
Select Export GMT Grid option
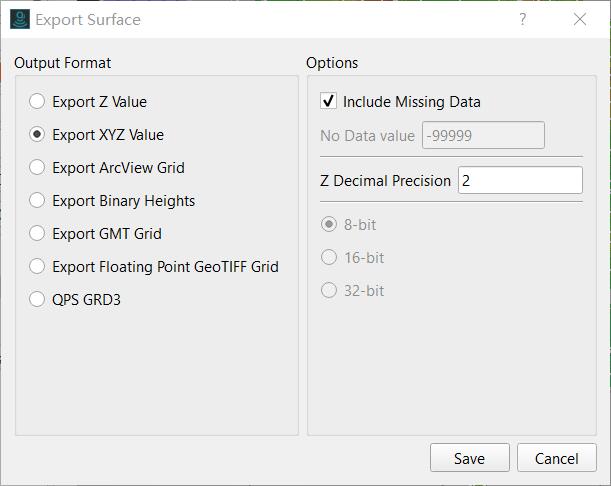[37, 233]
